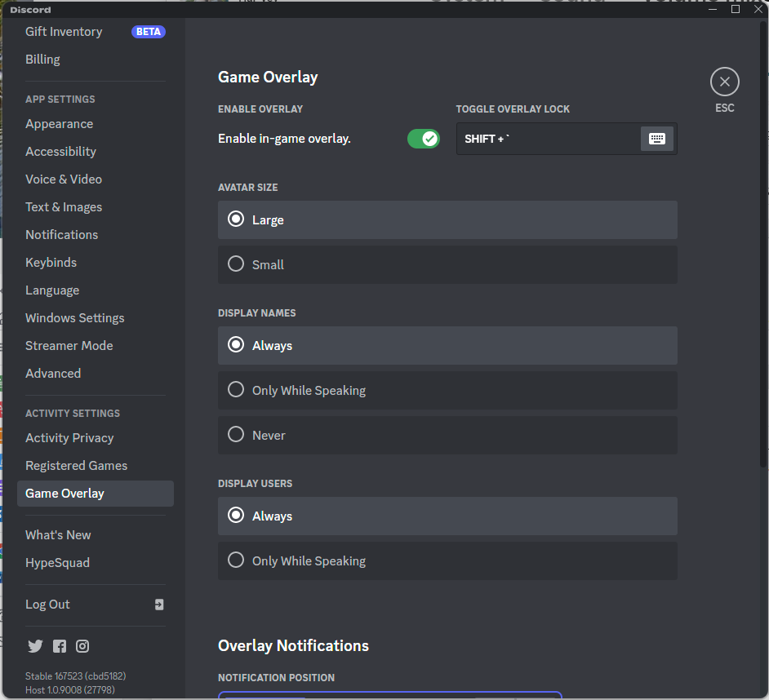The height and width of the screenshot is (700, 769).
Task: Open Discord's Instagram page icon
Action: (82, 646)
